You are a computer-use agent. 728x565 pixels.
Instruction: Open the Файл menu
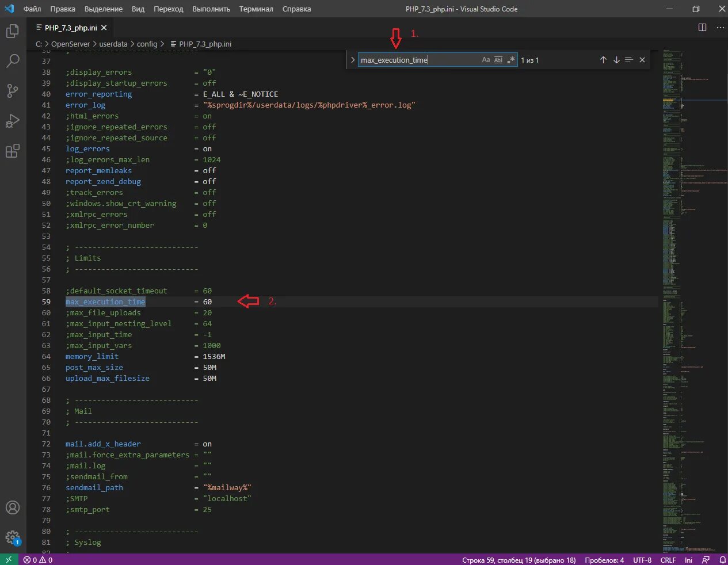click(32, 9)
